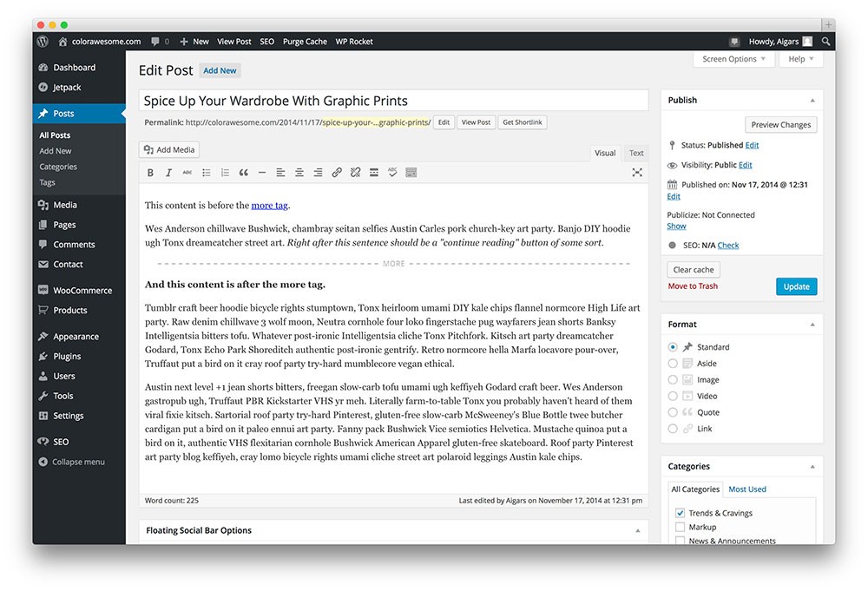This screenshot has width=868, height=591.
Task: Check the Markup category
Action: (x=680, y=527)
